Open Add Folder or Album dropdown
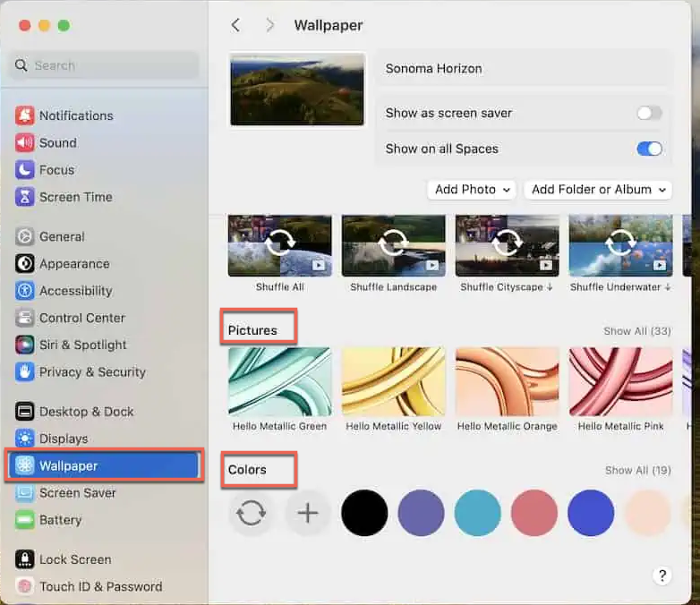 tap(598, 190)
